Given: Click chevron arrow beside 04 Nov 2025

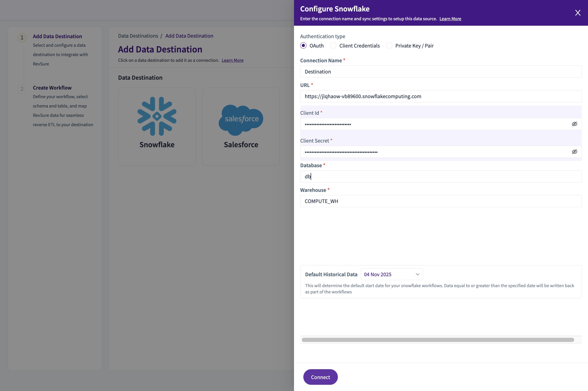Looking at the screenshot, I should (418, 274).
